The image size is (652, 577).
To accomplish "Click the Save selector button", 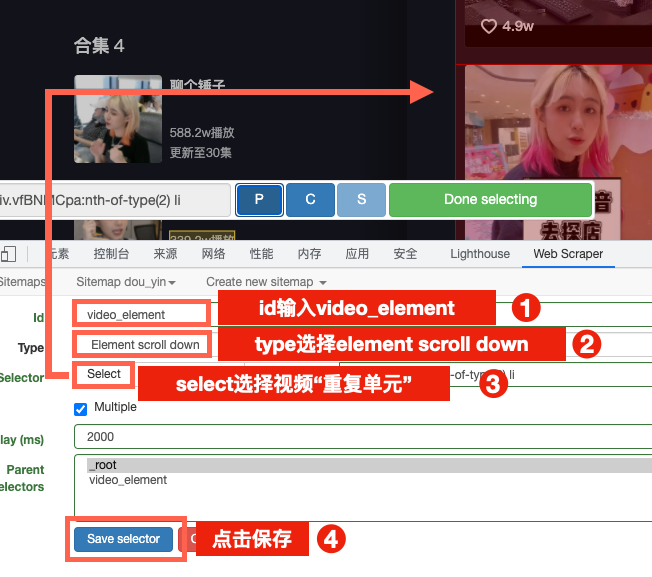I will pos(123,539).
